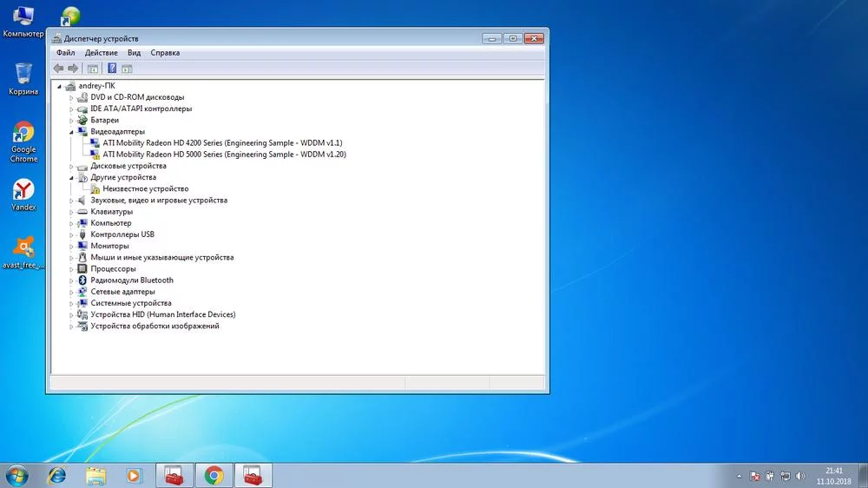Viewport: 868px width, 488px height.
Task: Open the Компьютер desktop icon
Action: [x=23, y=22]
